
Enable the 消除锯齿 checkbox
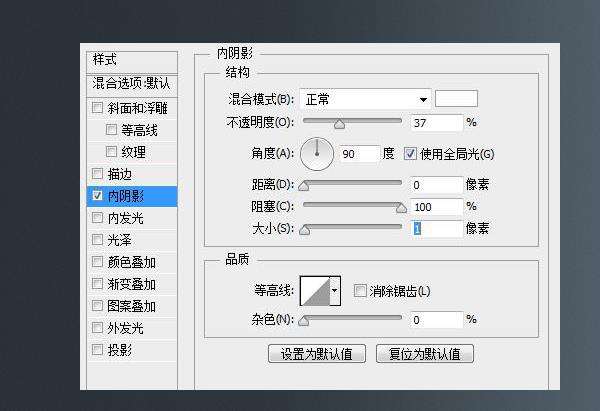[x=360, y=291]
